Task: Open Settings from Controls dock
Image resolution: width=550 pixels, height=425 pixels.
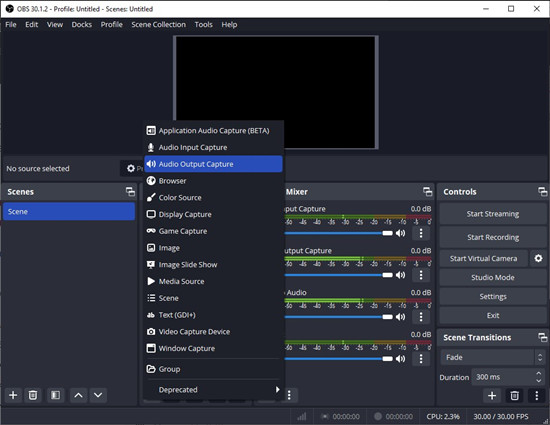Action: (x=492, y=297)
